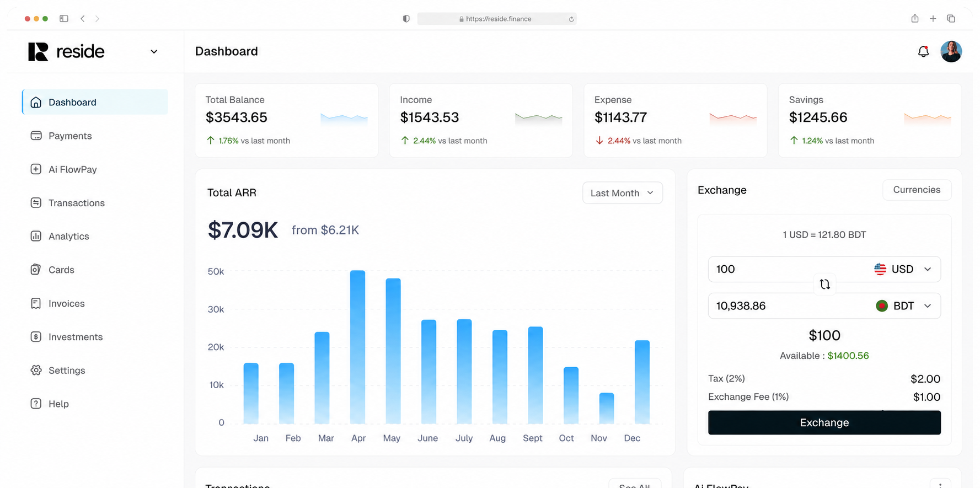Click the black Exchange button
The height and width of the screenshot is (488, 980).
[x=824, y=422]
